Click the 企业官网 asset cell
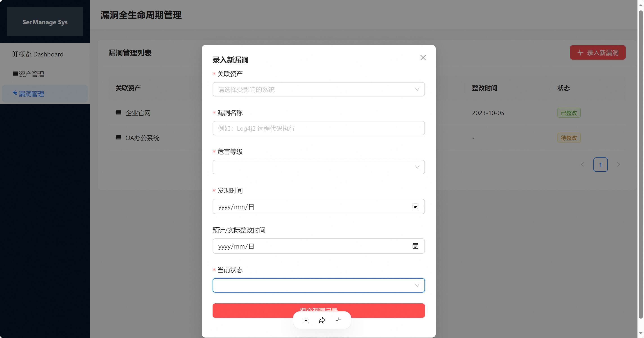 138,113
